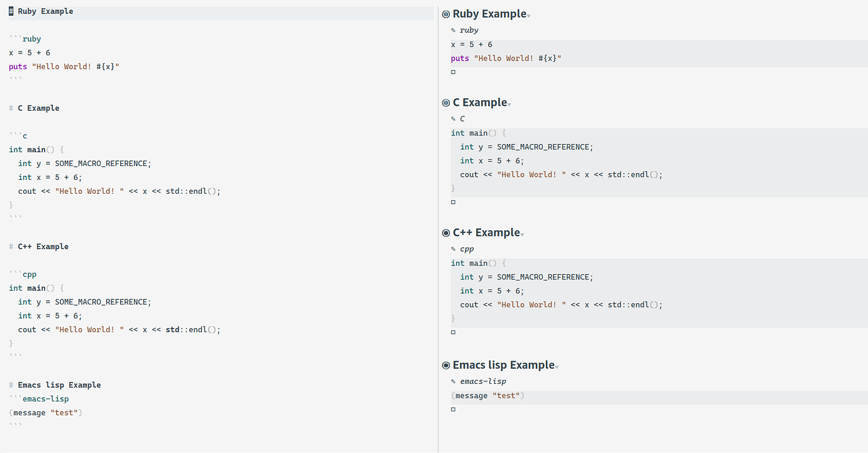Click the bullet icon beside "C Example" heading
This screenshot has height=453, width=868.
tap(445, 102)
